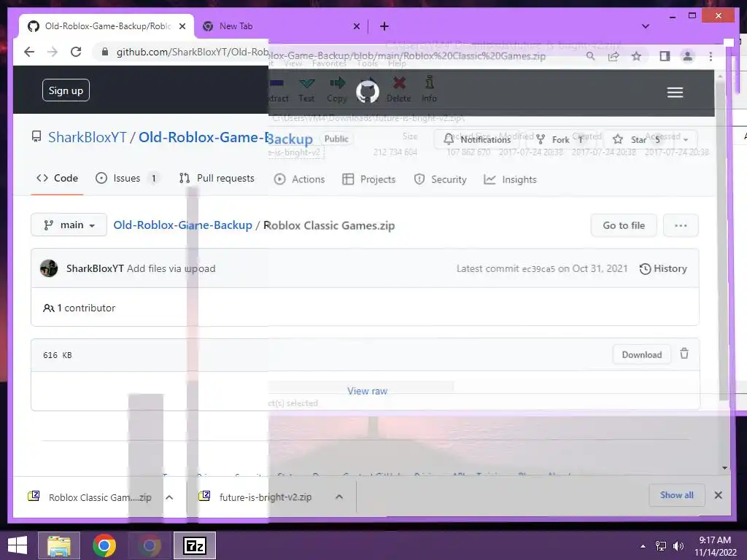Switch to Pull requests tab
This screenshot has width=747, height=560.
(x=217, y=178)
